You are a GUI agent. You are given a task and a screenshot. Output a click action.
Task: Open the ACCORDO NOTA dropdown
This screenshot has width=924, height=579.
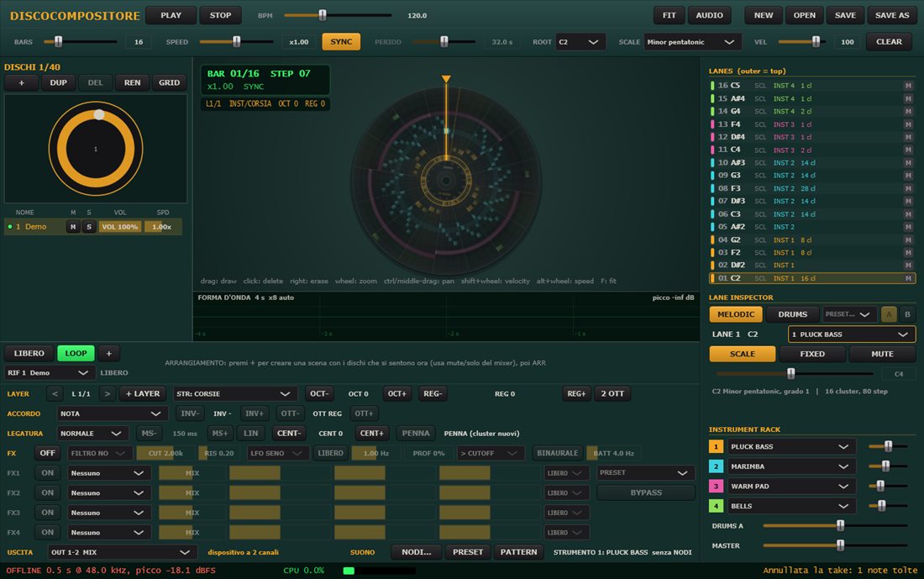(113, 414)
